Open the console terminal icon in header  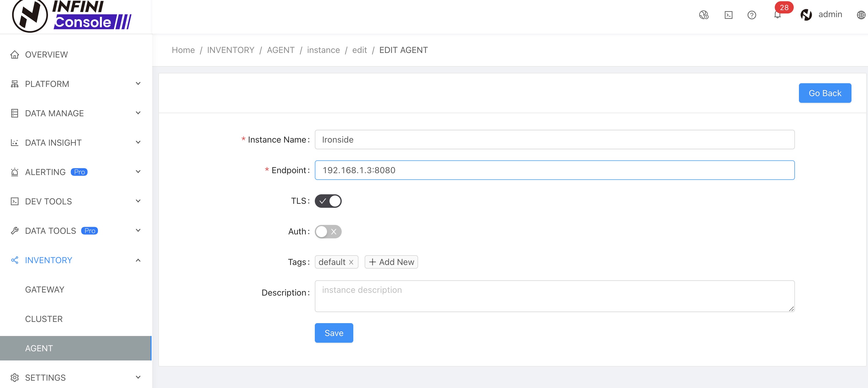point(729,15)
